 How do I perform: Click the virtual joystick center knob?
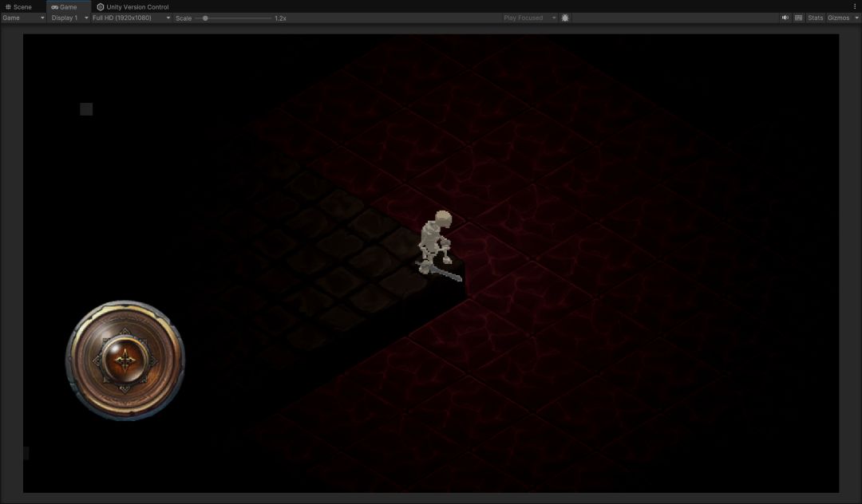tap(125, 360)
